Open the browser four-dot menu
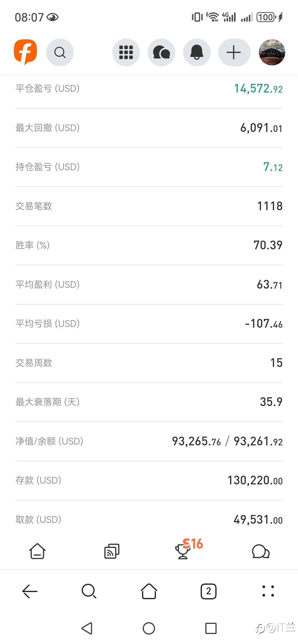 click(268, 591)
